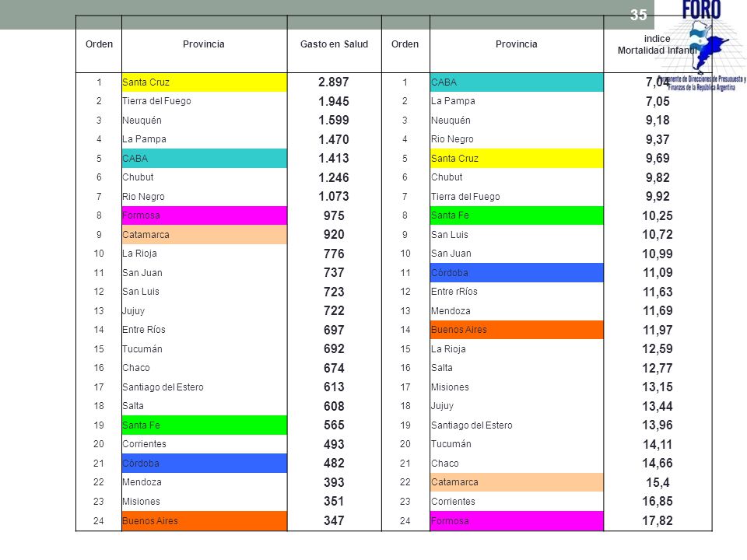Viewport: 747px width, 560px height.
Task: Click mortality value 13,15 for Misiones
Action: pyautogui.click(x=658, y=387)
